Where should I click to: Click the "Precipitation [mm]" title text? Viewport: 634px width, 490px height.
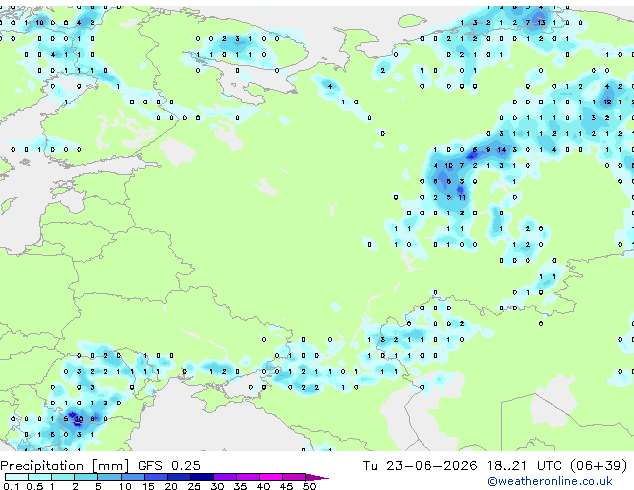tap(65, 466)
